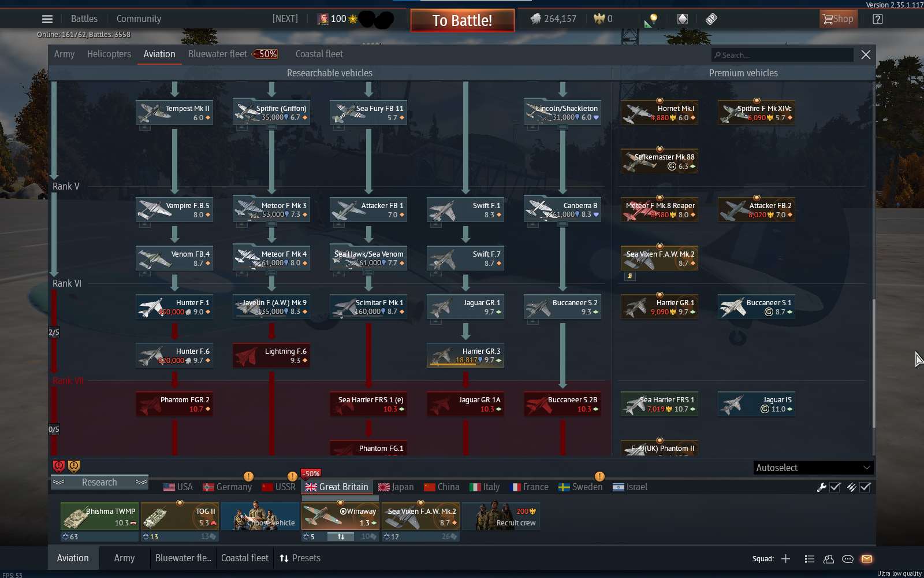
Task: Click the yellow warning shield icon
Action: 74,466
